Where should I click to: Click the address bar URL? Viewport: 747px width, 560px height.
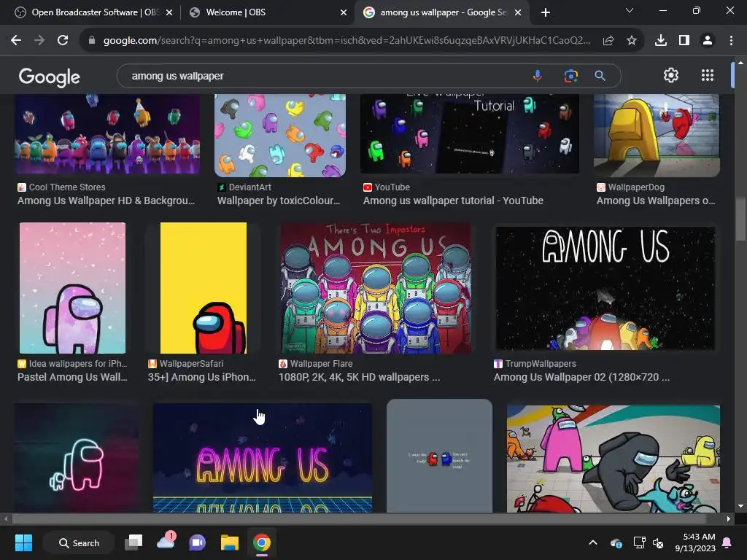(347, 41)
